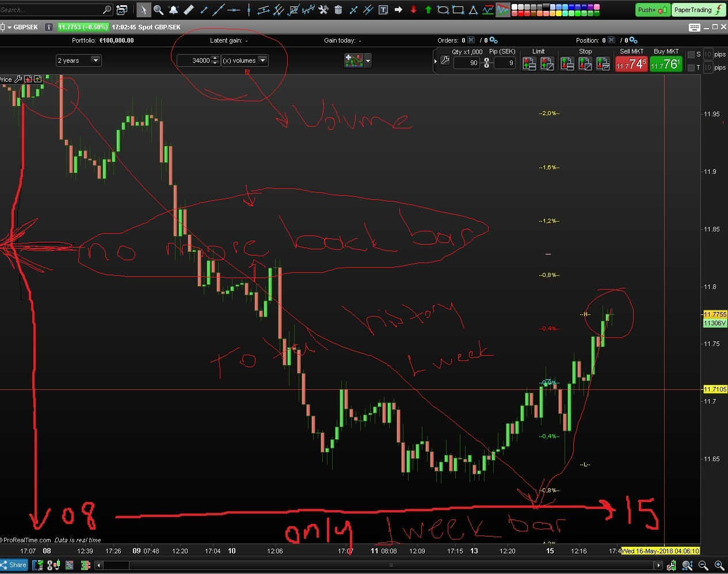This screenshot has height=574, width=728.
Task: Click Sell MKT at 11.774
Action: [x=631, y=64]
